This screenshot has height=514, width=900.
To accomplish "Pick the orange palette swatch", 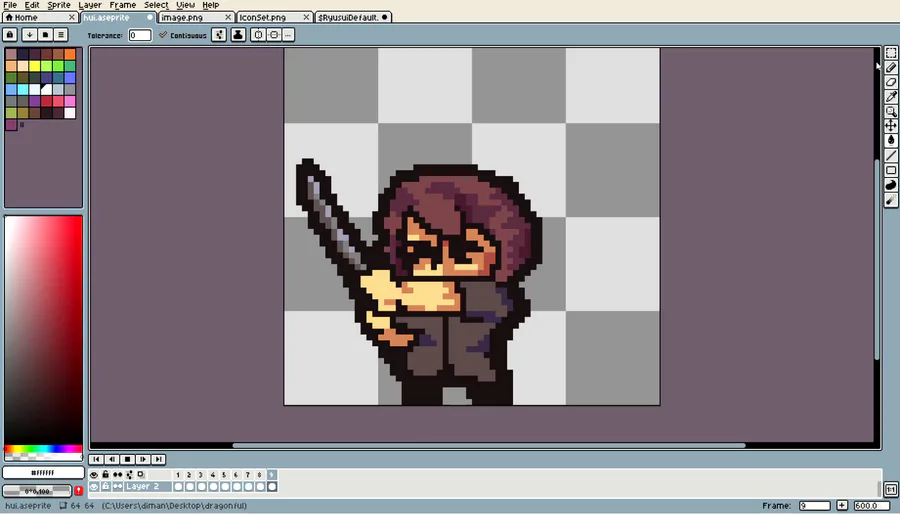I will click(70, 54).
